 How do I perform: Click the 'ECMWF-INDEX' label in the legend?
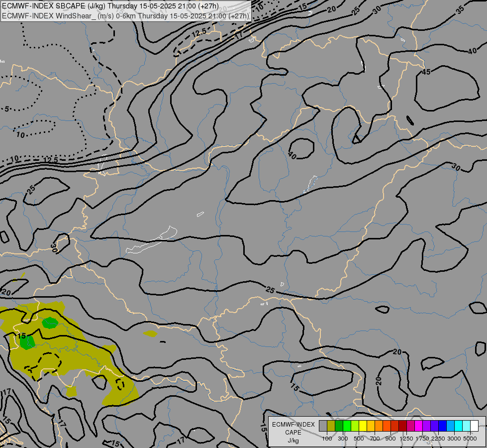click(x=293, y=425)
